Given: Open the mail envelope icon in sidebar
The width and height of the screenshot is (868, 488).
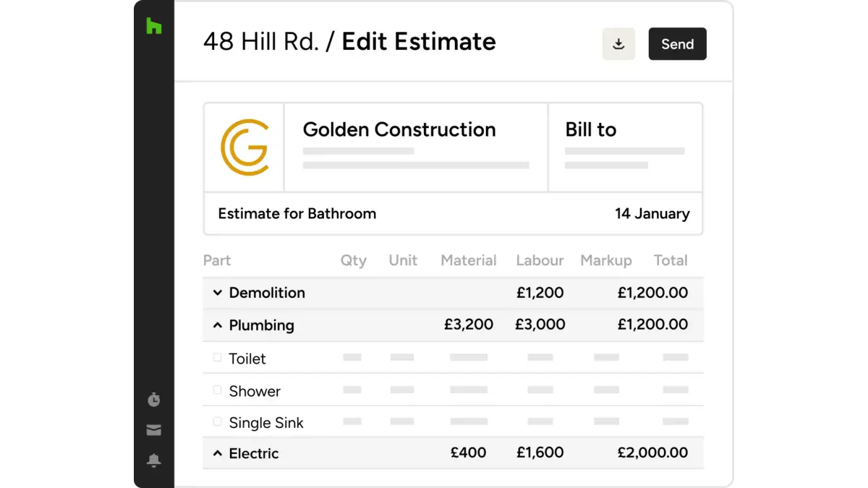Looking at the screenshot, I should coord(153,430).
